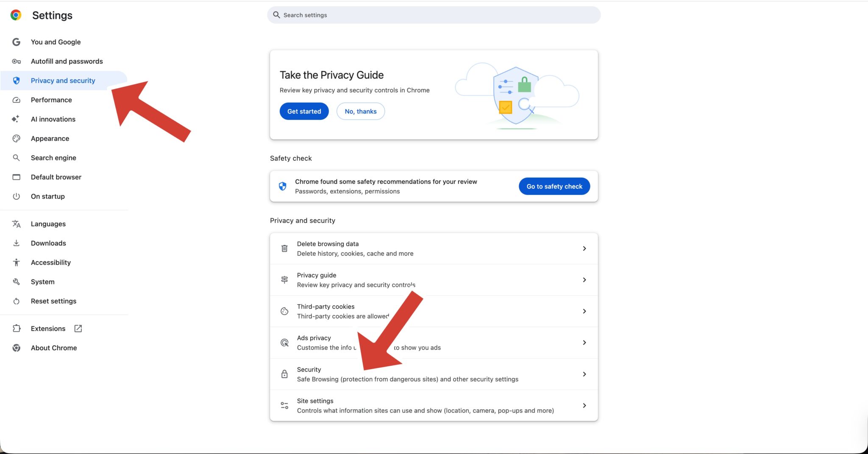Viewport: 868px width, 454px height.
Task: Click the external link icon next to Extensions
Action: [78, 329]
